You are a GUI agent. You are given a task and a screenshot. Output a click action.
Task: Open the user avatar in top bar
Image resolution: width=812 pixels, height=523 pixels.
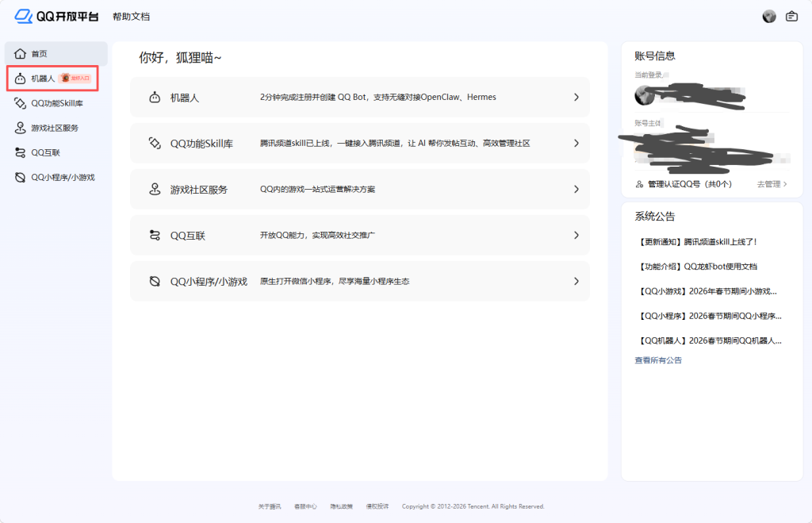pos(769,17)
